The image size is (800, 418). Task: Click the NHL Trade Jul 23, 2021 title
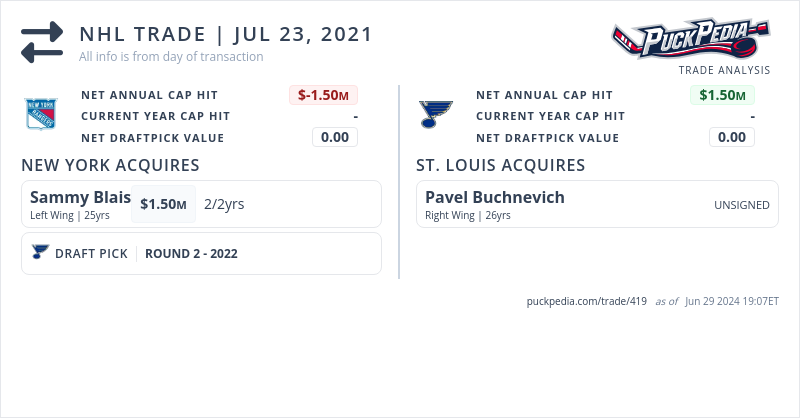[x=225, y=34]
